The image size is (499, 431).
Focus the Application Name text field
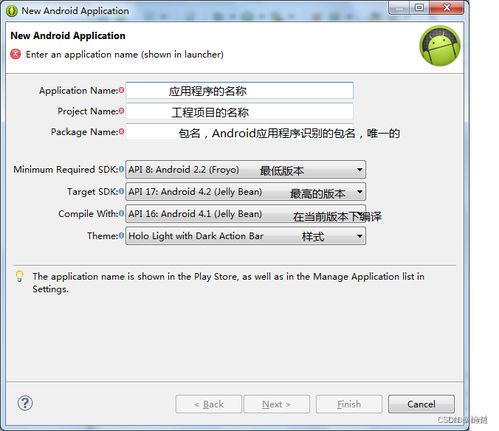point(239,90)
